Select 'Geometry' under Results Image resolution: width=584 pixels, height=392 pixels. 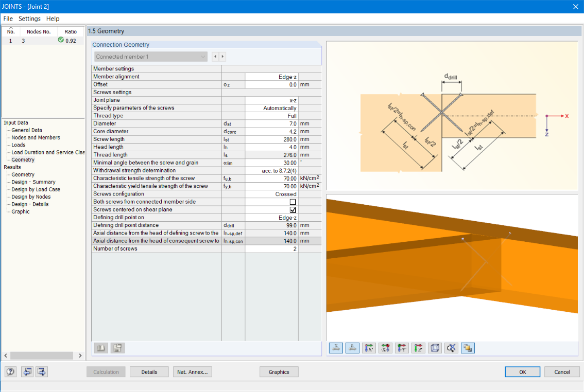click(23, 175)
